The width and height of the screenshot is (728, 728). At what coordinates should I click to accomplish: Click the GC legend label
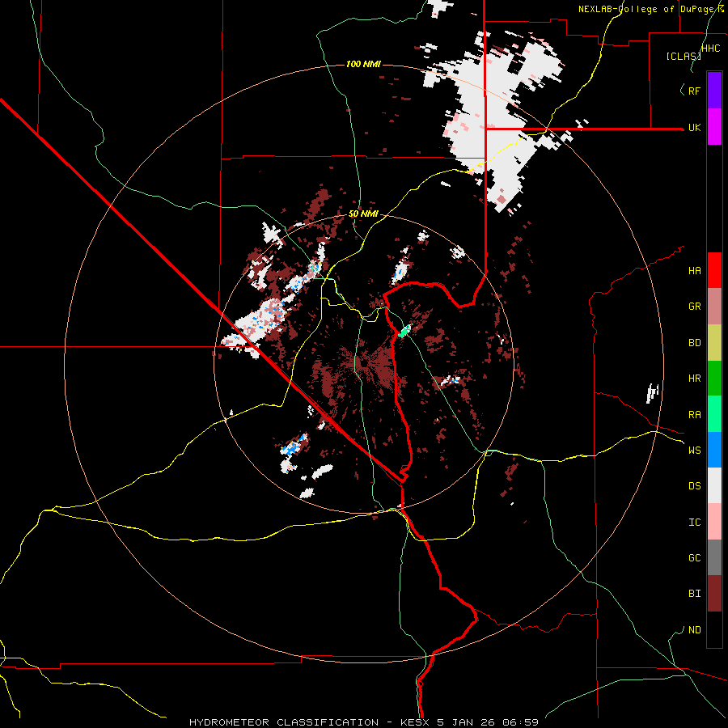click(694, 558)
